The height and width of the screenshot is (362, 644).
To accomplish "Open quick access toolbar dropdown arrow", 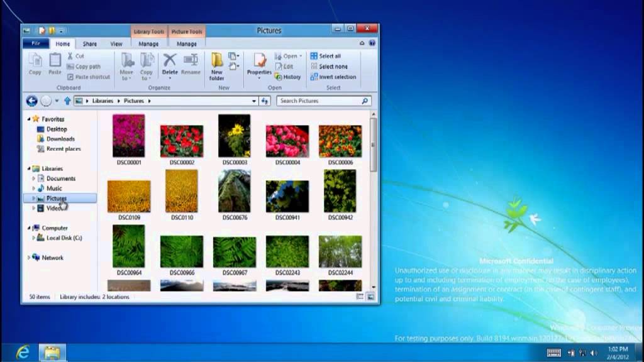I will tap(61, 31).
